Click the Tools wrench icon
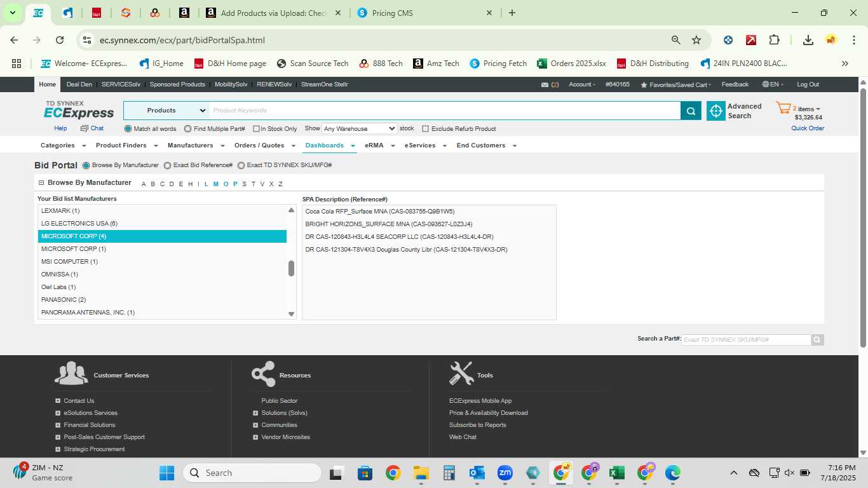Viewport: 868px width, 488px height. [461, 374]
